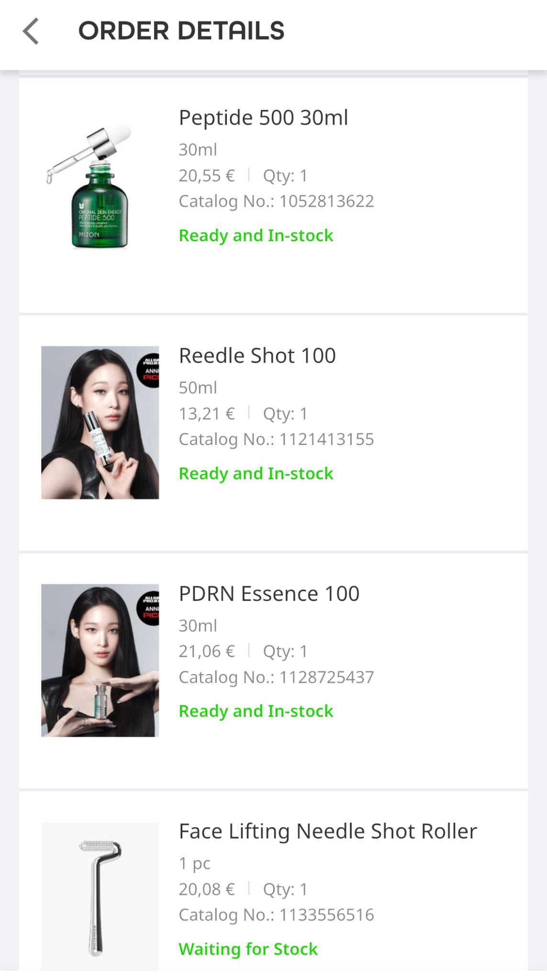The height and width of the screenshot is (980, 547).
Task: Open the Needle Shot Roller image
Action: tap(100, 896)
